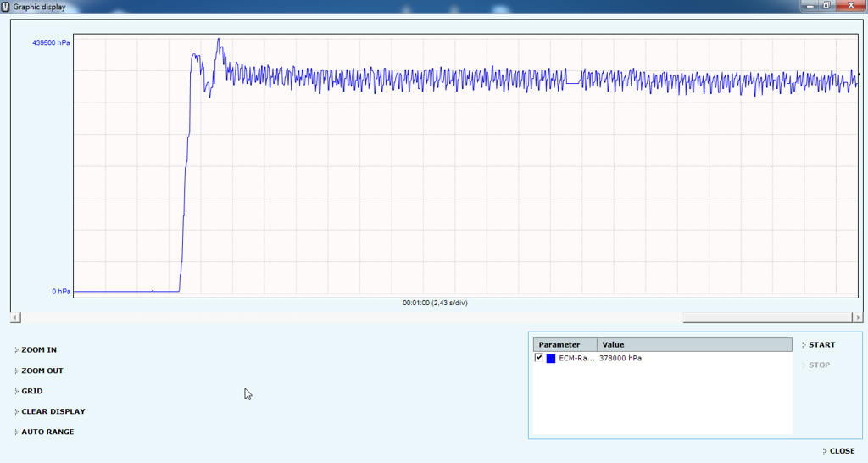Image resolution: width=868 pixels, height=463 pixels.
Task: Click the horizontal scrollbar thumb
Action: [x=766, y=318]
